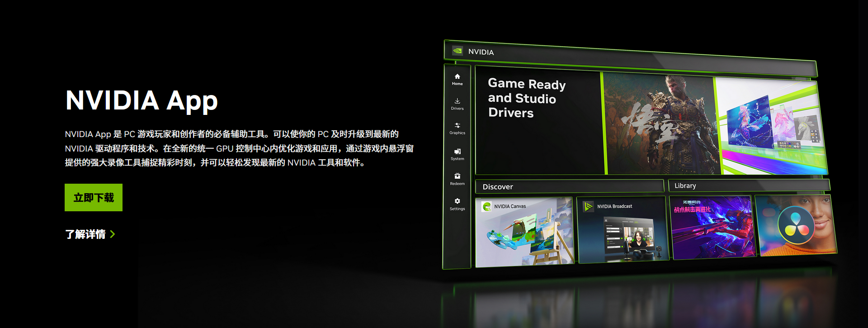This screenshot has height=328, width=868.
Task: Open the DaVinci Resolve library thumbnail
Action: (797, 225)
